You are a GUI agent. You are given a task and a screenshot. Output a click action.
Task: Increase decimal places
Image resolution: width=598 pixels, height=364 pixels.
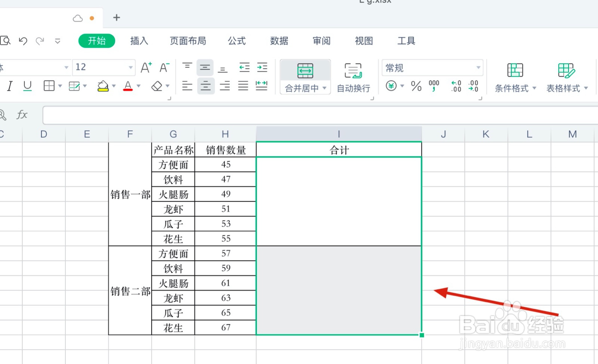[x=456, y=86]
